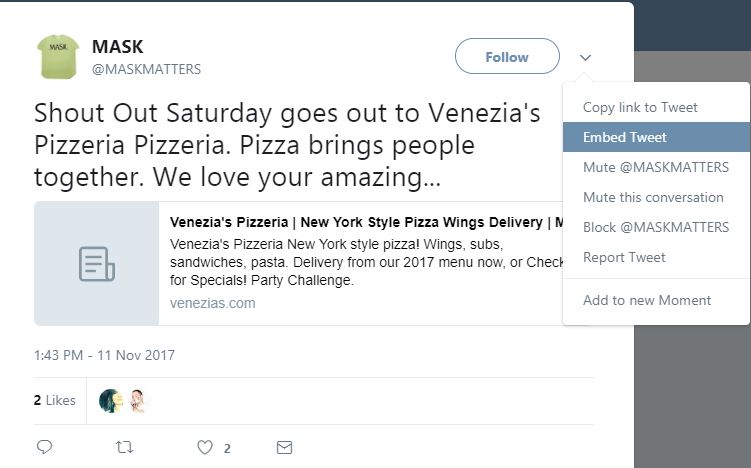Retweet this tweet using the retweet icon
The image size is (751, 468).
click(124, 447)
